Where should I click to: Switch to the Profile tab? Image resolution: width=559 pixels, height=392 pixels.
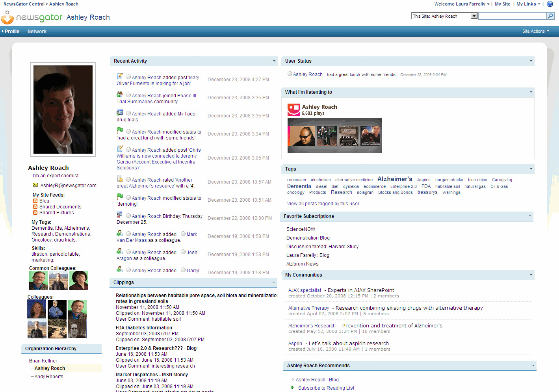(x=12, y=32)
